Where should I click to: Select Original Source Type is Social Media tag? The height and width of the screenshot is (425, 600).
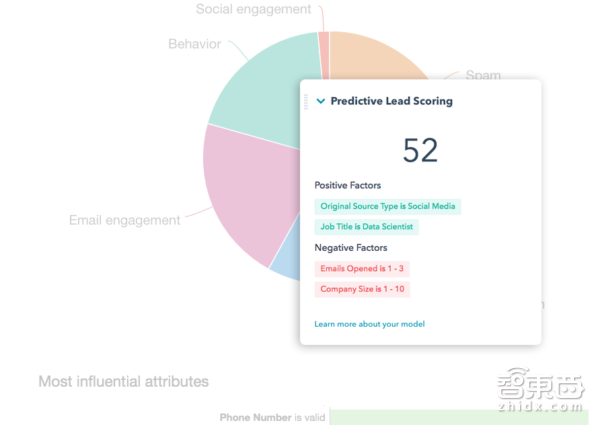387,207
